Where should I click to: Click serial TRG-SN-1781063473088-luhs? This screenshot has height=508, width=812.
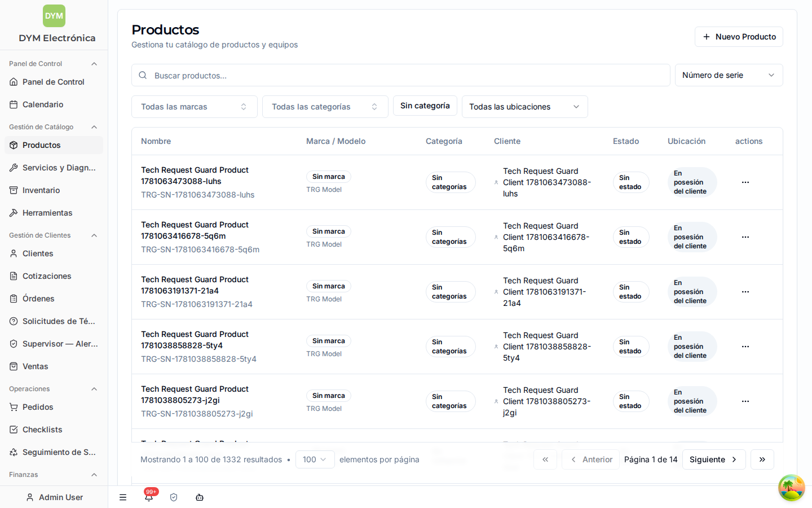tap(197, 195)
